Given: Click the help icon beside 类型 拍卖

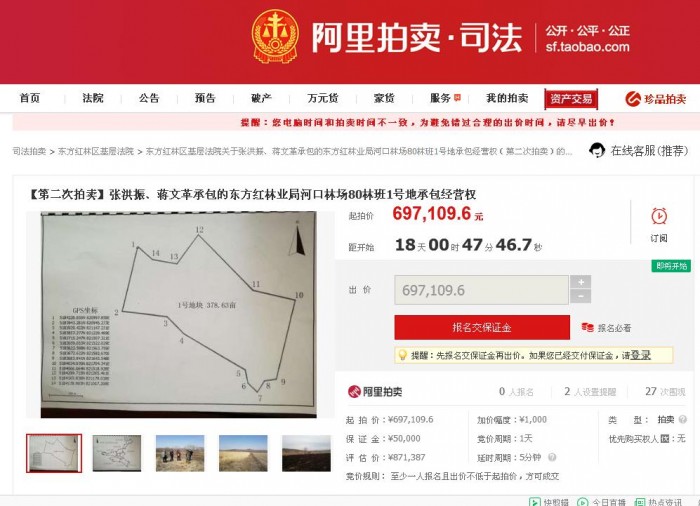Looking at the screenshot, I should point(683,419).
